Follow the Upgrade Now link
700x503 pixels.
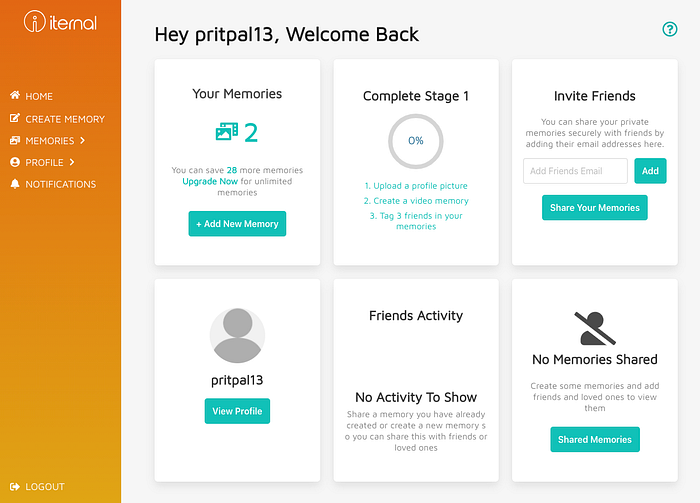(x=210, y=181)
